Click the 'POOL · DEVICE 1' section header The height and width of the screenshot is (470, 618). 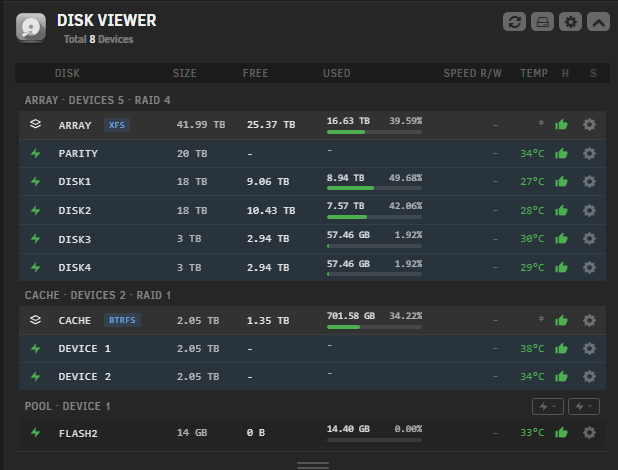[67, 406]
